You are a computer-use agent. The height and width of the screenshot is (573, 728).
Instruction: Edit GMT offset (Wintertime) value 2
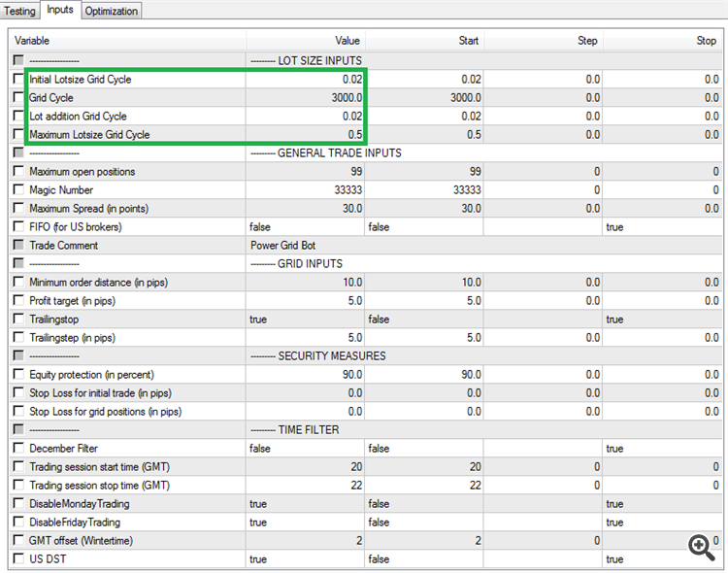coord(306,541)
